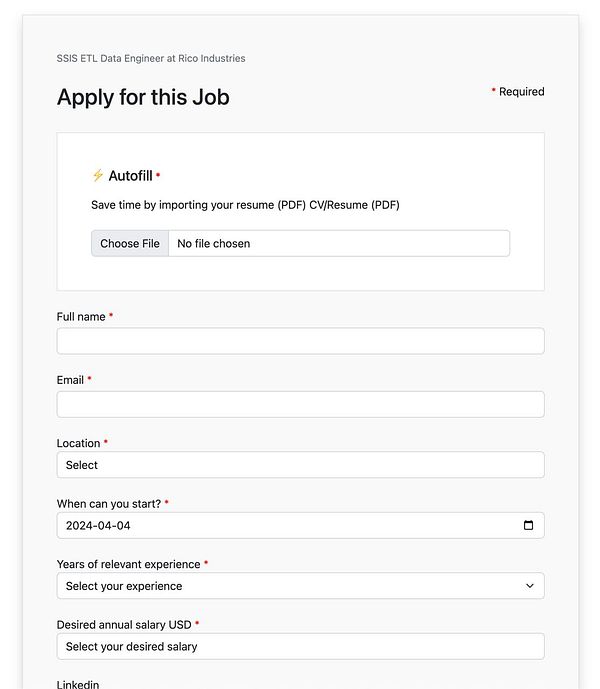Expand the 'Select your experience' dropdown
600x689 pixels.
(x=300, y=586)
